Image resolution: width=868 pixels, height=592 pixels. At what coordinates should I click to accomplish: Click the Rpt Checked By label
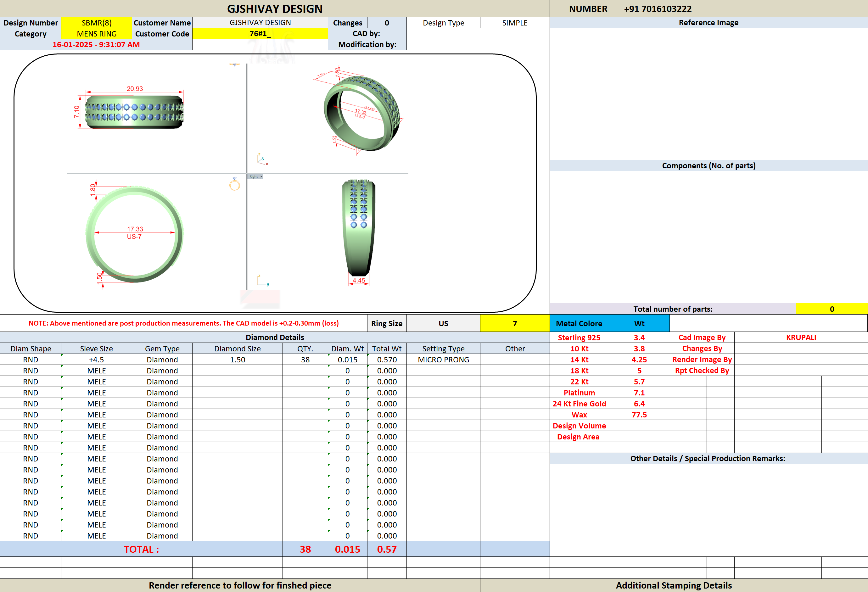click(x=702, y=371)
